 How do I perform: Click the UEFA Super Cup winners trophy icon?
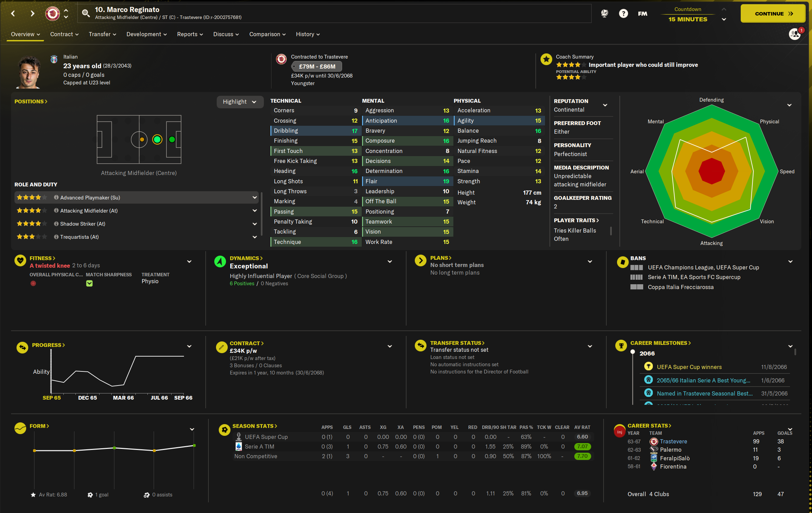[x=648, y=366]
